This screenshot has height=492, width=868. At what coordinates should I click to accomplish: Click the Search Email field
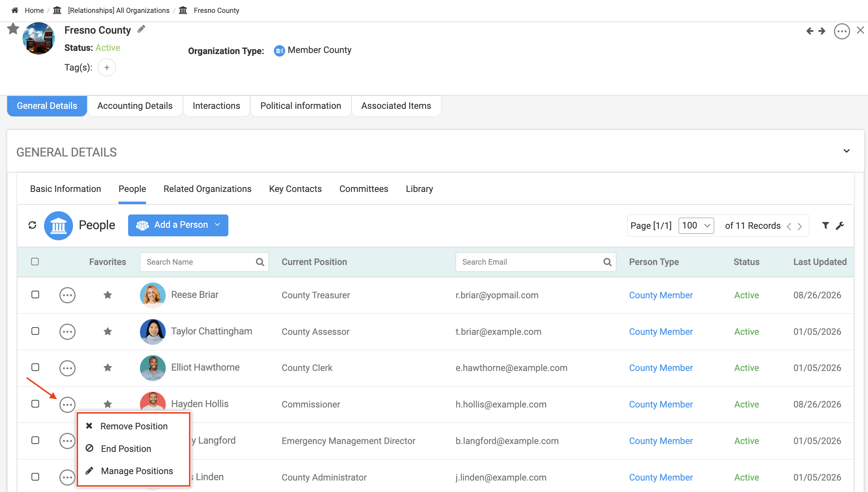point(535,262)
